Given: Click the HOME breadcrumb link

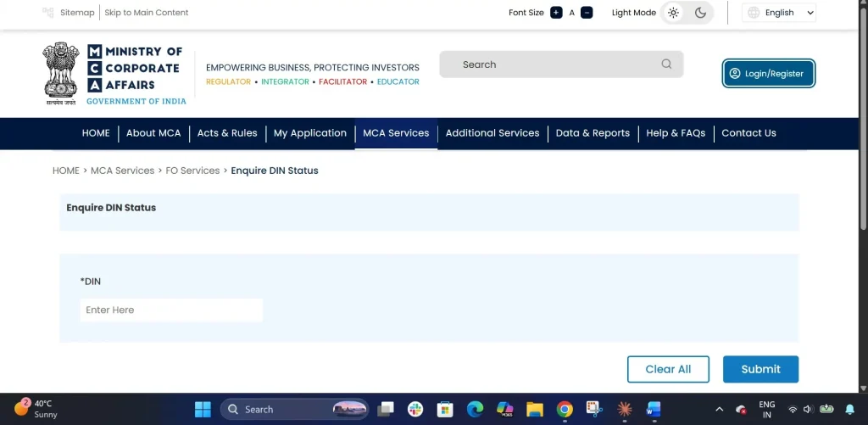Looking at the screenshot, I should tap(66, 171).
